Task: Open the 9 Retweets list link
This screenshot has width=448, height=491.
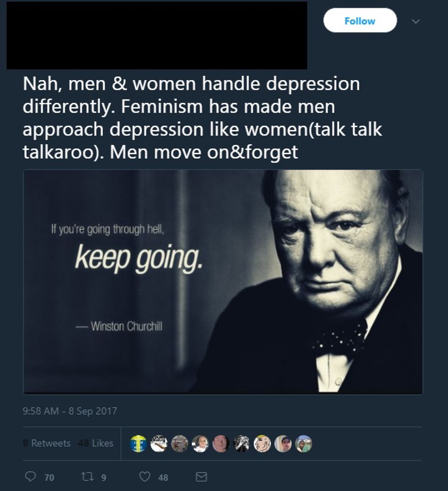Action: click(x=47, y=443)
